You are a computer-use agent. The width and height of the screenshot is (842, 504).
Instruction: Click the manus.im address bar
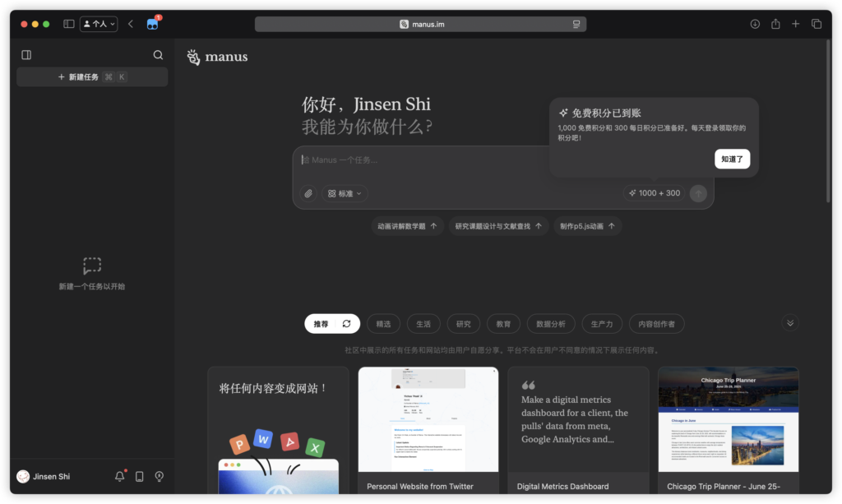tap(420, 24)
